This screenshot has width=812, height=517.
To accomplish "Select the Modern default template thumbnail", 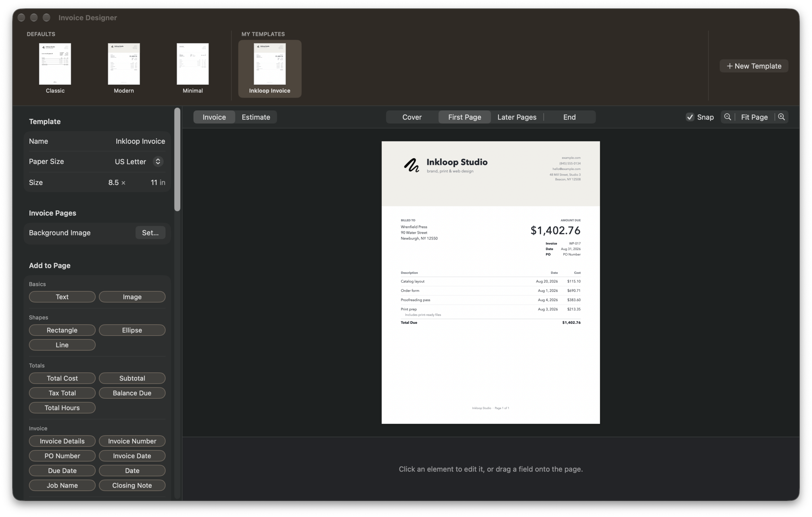I will click(124, 64).
